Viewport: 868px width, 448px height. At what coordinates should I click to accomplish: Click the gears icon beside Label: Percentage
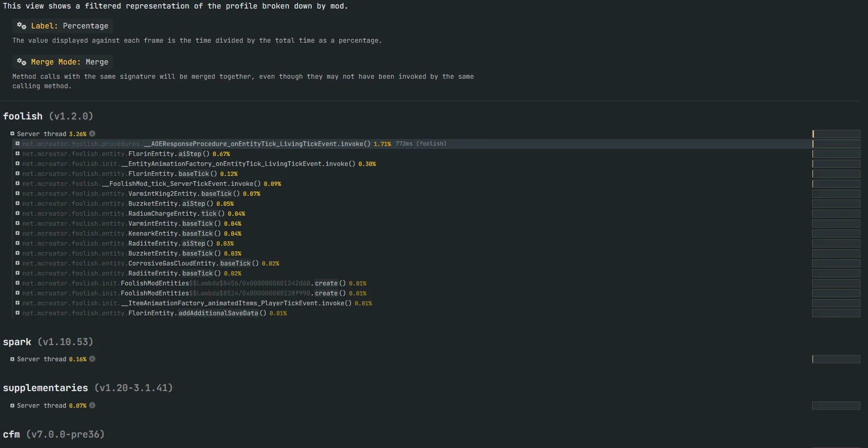pyautogui.click(x=21, y=26)
